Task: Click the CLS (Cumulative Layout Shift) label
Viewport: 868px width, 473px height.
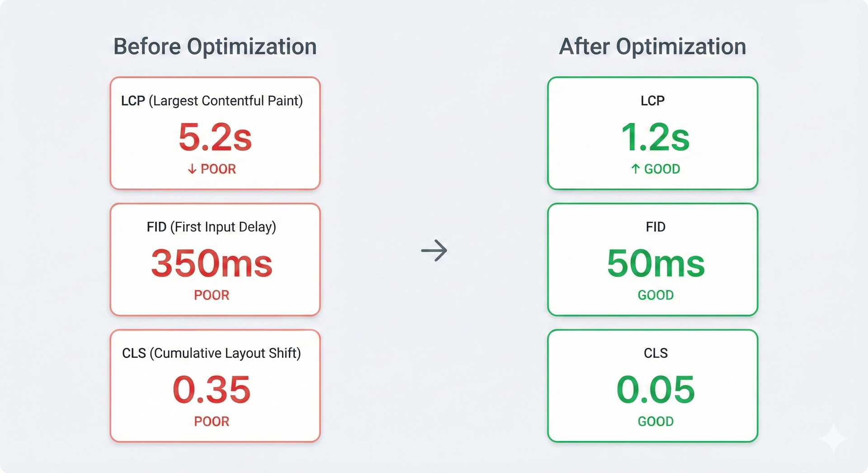Action: [212, 353]
